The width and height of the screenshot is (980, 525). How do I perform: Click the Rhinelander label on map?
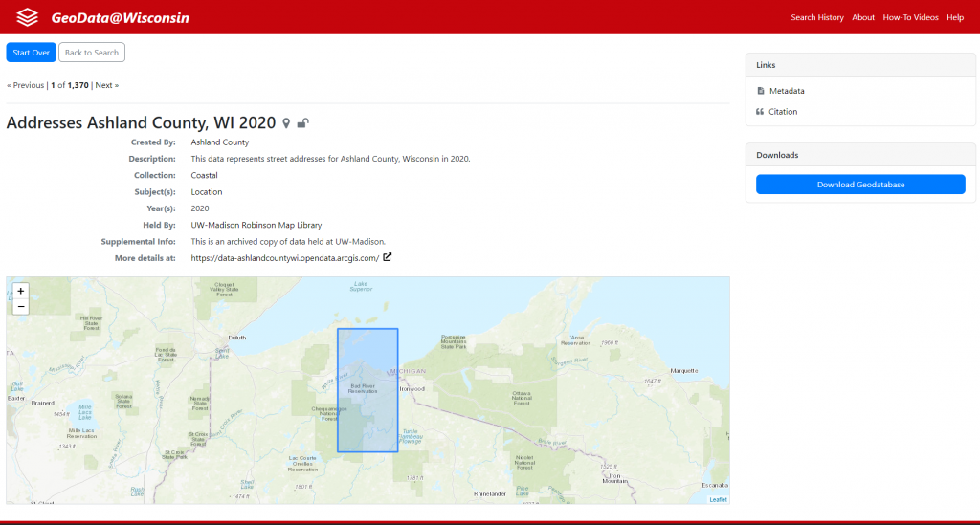pos(490,493)
